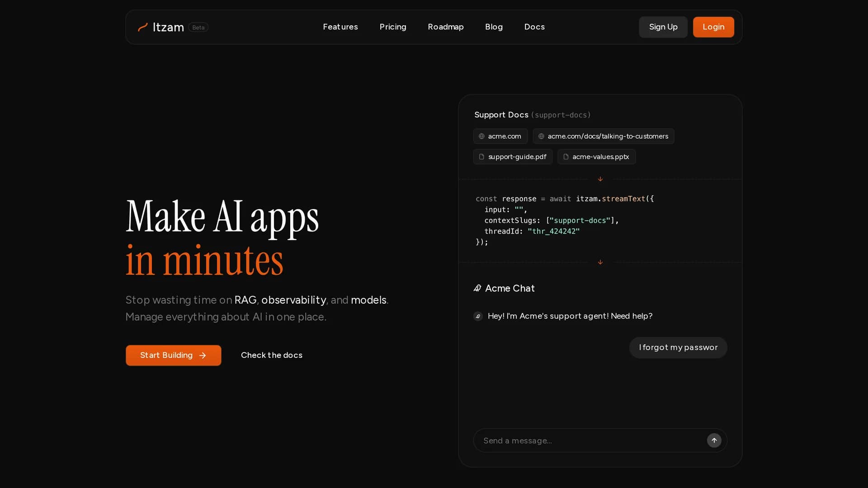
Task: Click globe icon on talking-to-customers chip
Action: (541, 136)
